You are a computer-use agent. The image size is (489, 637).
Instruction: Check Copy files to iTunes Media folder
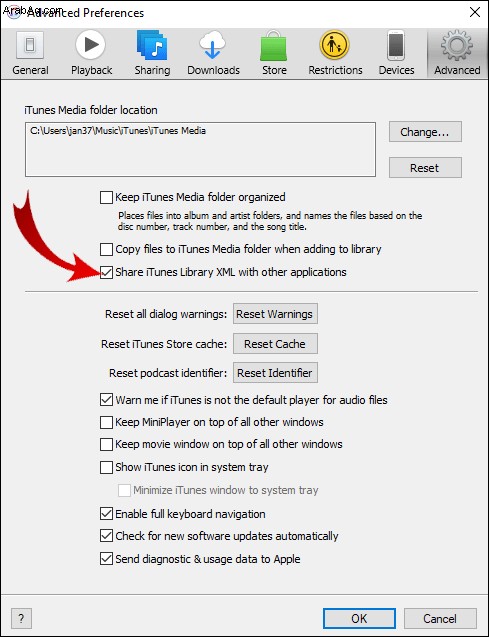[x=106, y=249]
